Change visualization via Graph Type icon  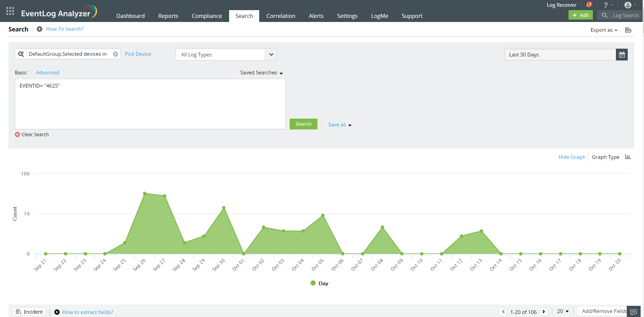click(628, 156)
